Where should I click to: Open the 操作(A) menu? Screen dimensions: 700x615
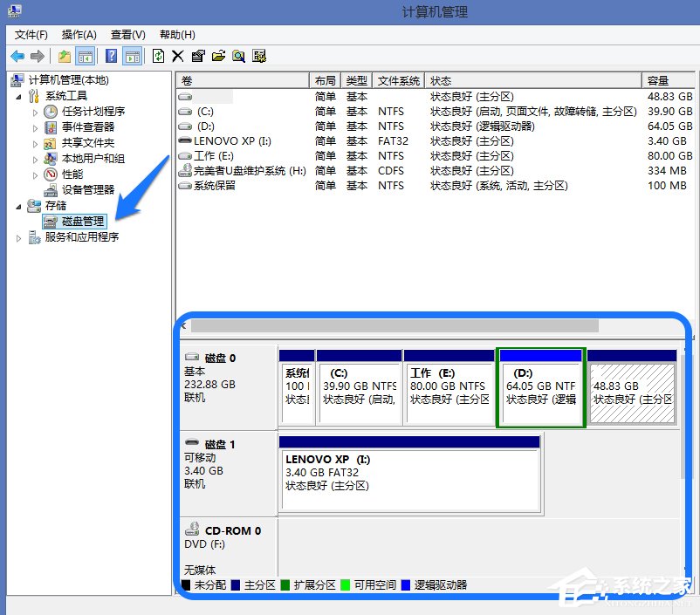pos(79,35)
